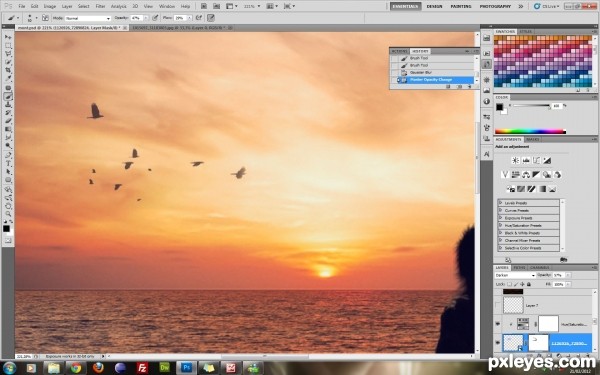
Task: Open the Info panel icon in dock
Action: pyautogui.click(x=486, y=101)
